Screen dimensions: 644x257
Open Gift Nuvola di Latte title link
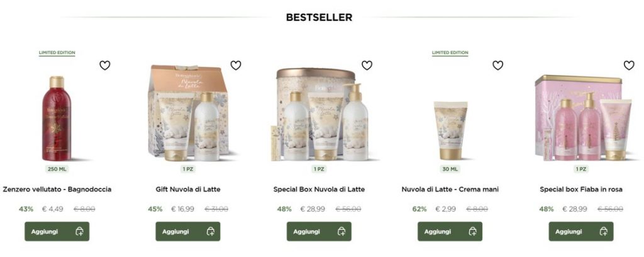(x=188, y=190)
